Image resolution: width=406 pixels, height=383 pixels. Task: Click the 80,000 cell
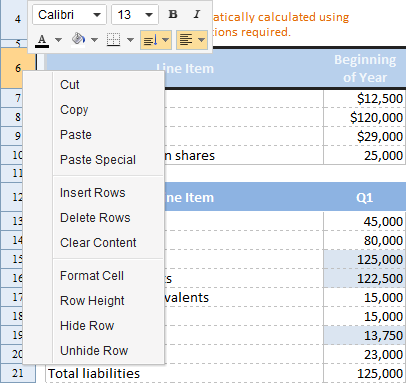[x=364, y=240]
